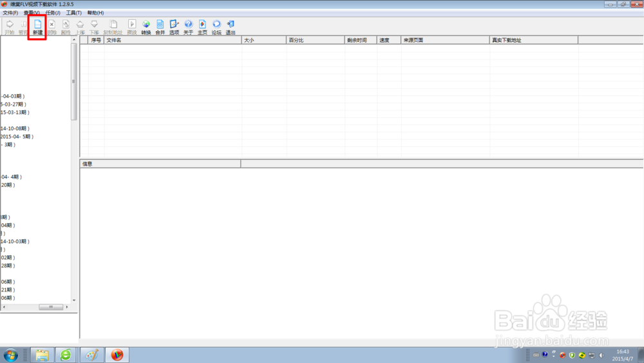Sort list by 大小 column header
Screen dimensions: 644x363
tap(264, 40)
